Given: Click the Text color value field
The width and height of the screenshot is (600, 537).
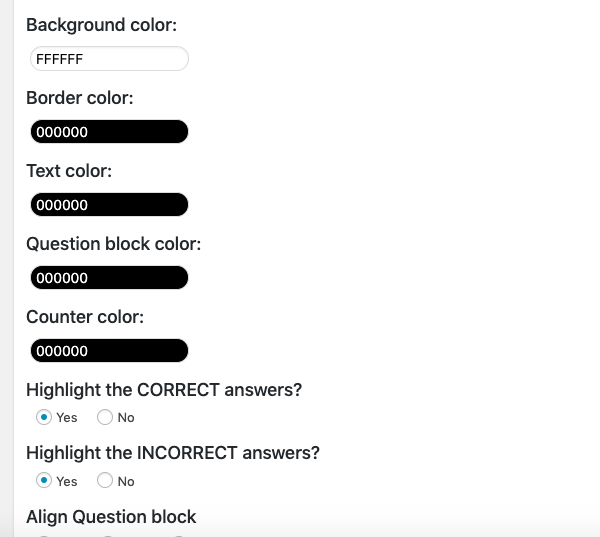Looking at the screenshot, I should click(108, 205).
